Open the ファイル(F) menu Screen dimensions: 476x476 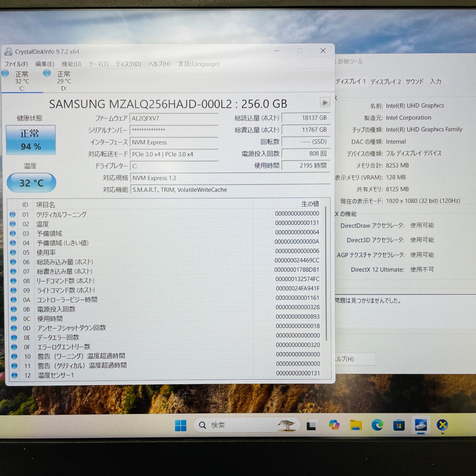tap(16, 64)
